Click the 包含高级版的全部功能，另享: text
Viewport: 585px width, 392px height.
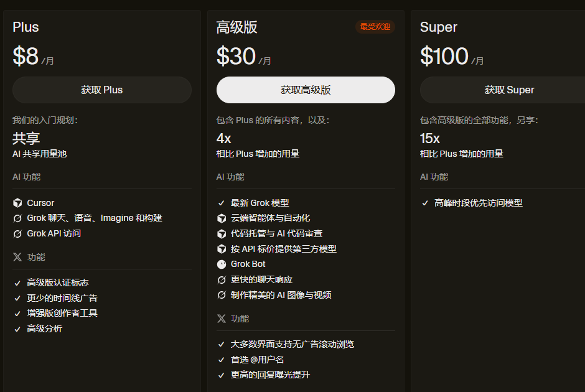coord(479,120)
